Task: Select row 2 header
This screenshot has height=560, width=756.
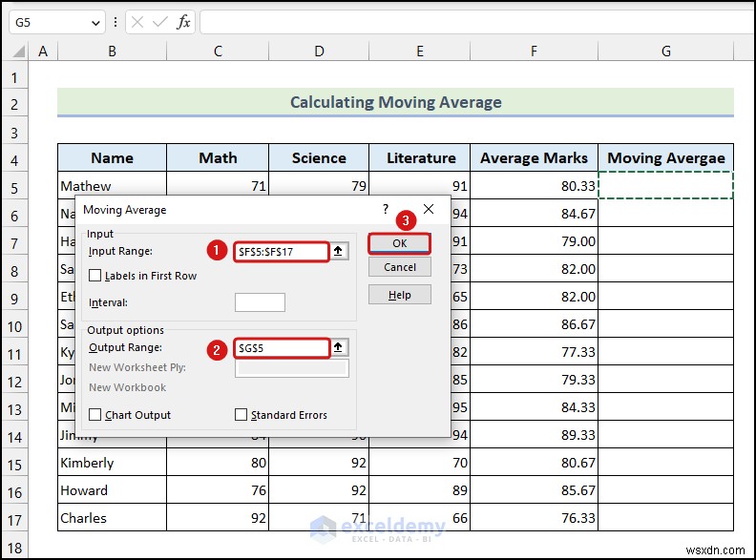Action: [x=14, y=104]
